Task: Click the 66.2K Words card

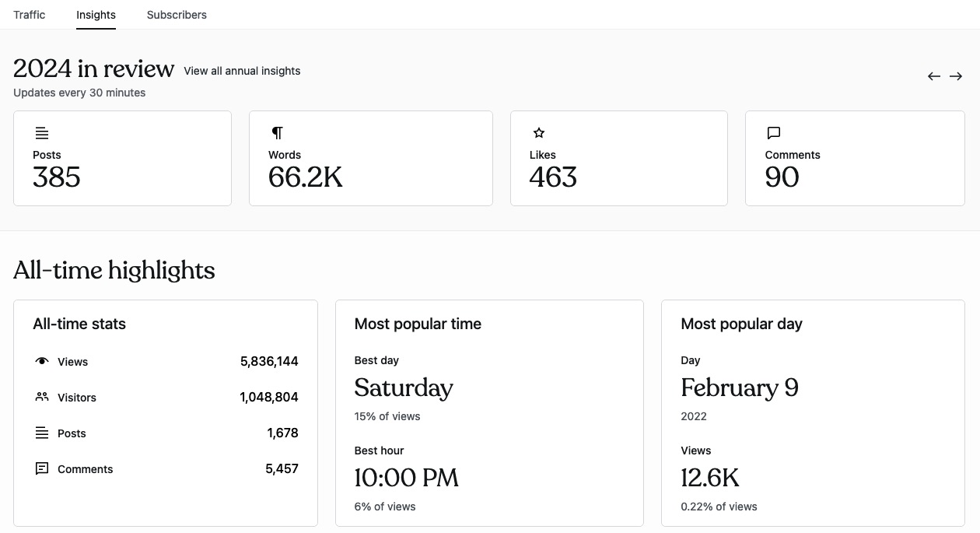Action: pyautogui.click(x=370, y=159)
